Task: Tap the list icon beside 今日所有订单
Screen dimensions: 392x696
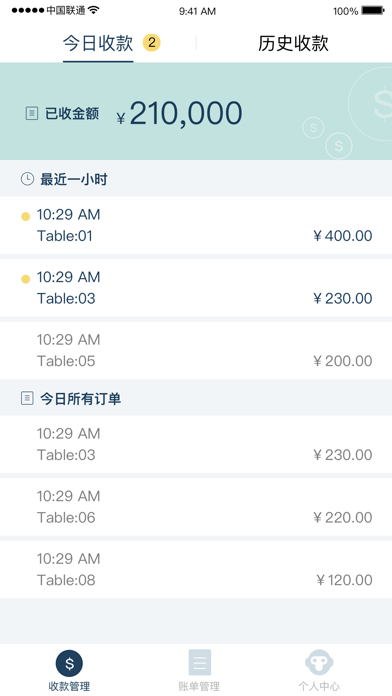Action: pyautogui.click(x=27, y=398)
